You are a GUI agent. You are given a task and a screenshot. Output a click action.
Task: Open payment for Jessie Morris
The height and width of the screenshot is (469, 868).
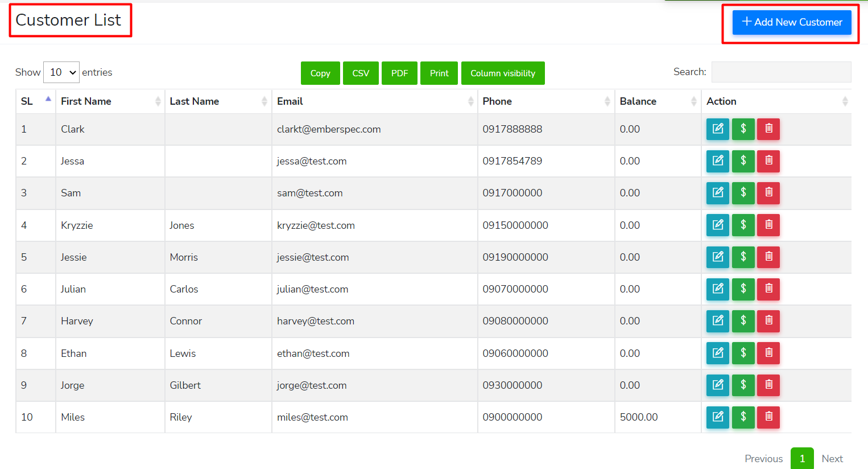point(743,257)
